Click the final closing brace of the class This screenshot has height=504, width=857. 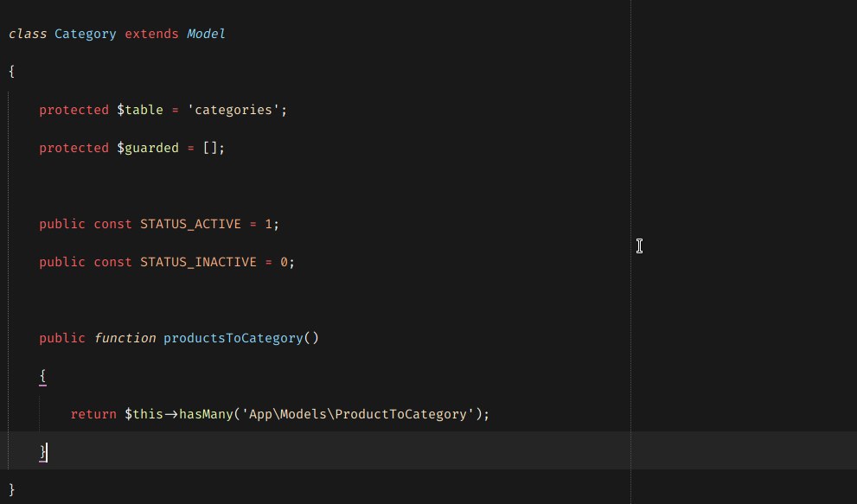point(11,490)
